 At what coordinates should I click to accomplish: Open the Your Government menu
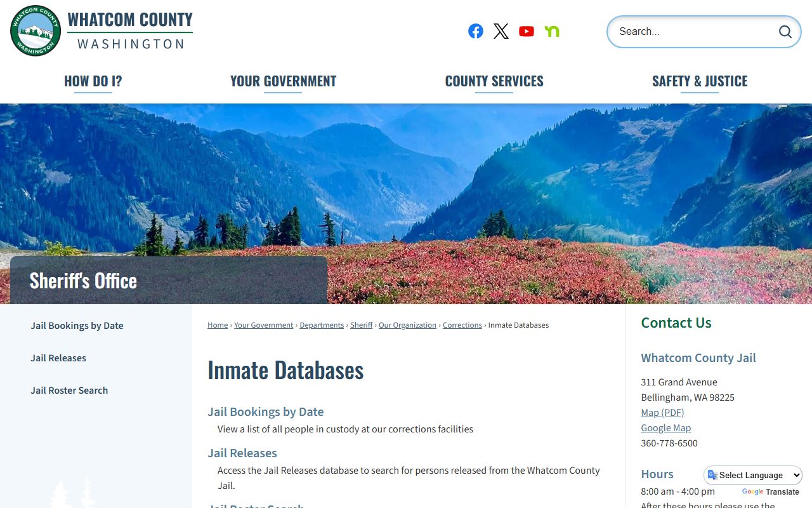tap(283, 81)
